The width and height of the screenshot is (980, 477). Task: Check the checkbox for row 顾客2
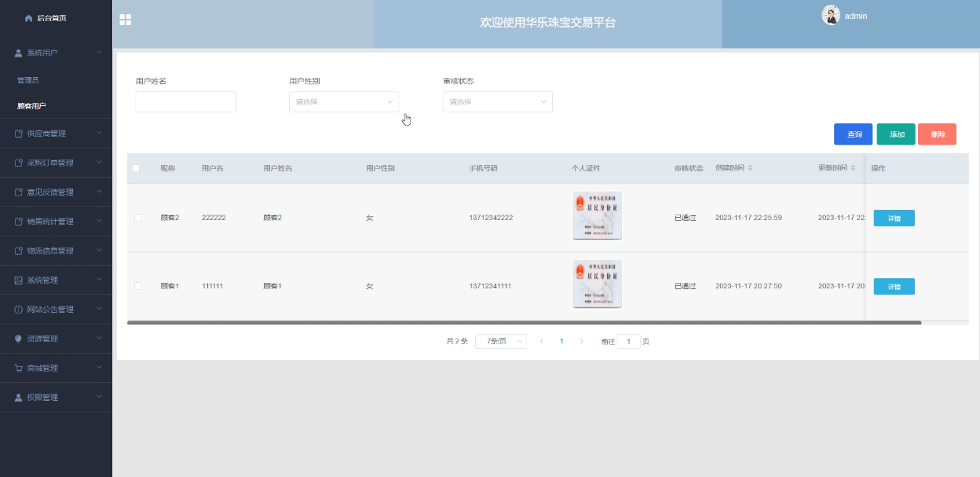tap(138, 218)
